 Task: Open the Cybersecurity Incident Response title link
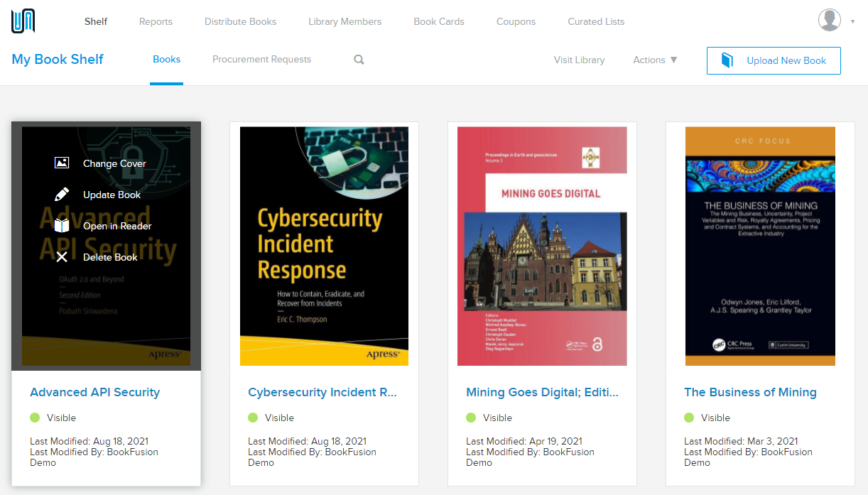coord(322,392)
